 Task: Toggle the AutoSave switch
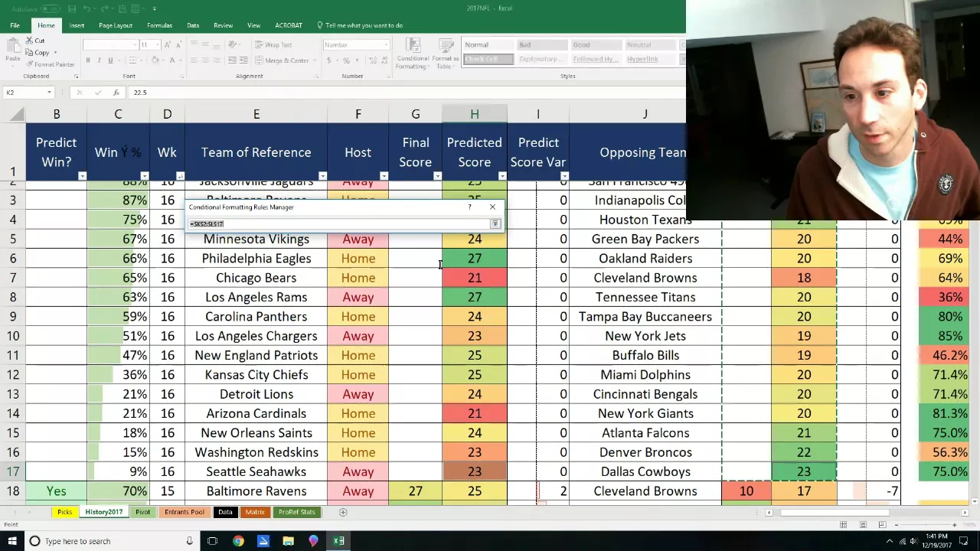tap(49, 9)
